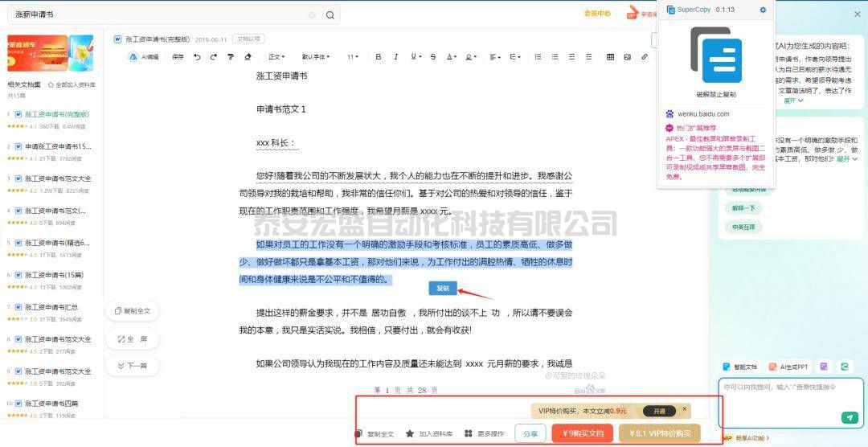
Task: Expand the first AI summary with 展开
Action: click(x=792, y=101)
